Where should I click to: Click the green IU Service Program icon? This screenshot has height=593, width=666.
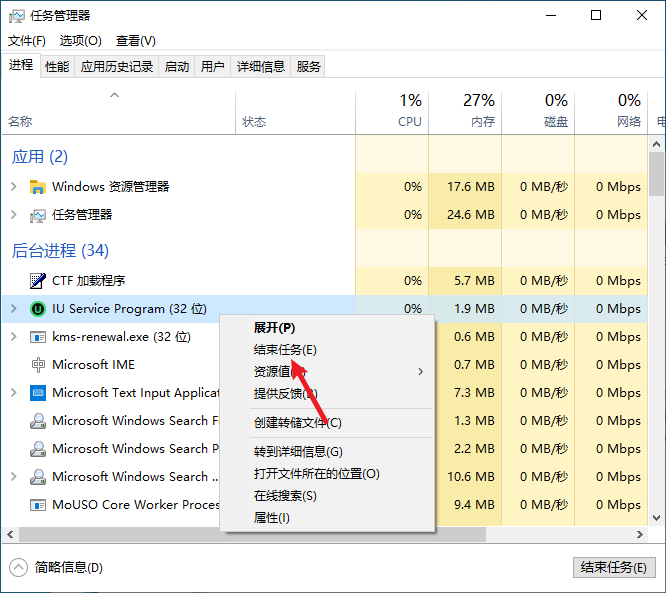coord(38,309)
